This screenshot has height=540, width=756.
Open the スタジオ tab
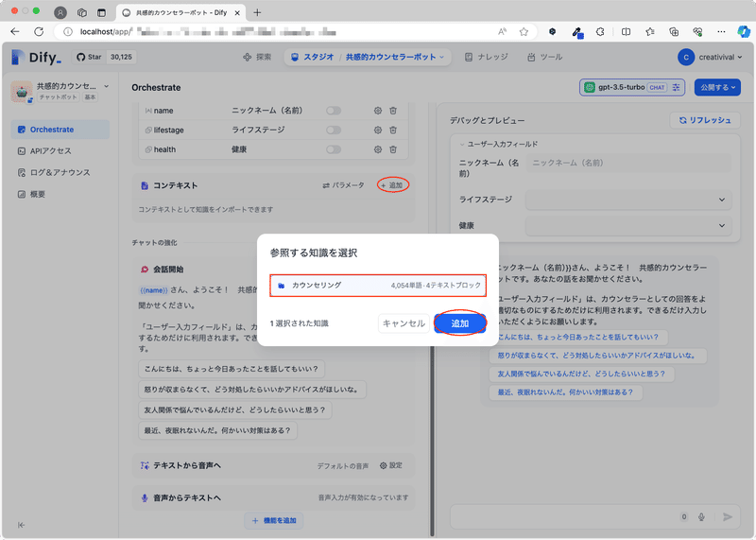click(x=313, y=57)
